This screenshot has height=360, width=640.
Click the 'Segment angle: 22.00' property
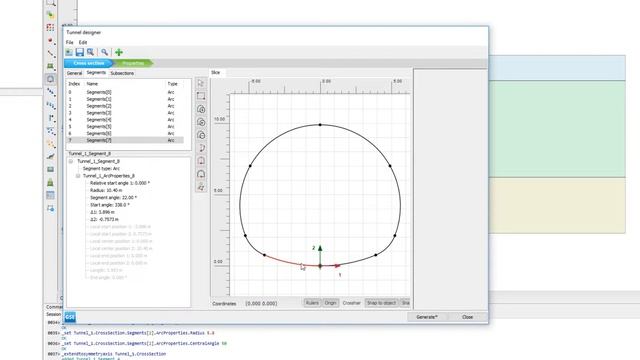[113, 198]
